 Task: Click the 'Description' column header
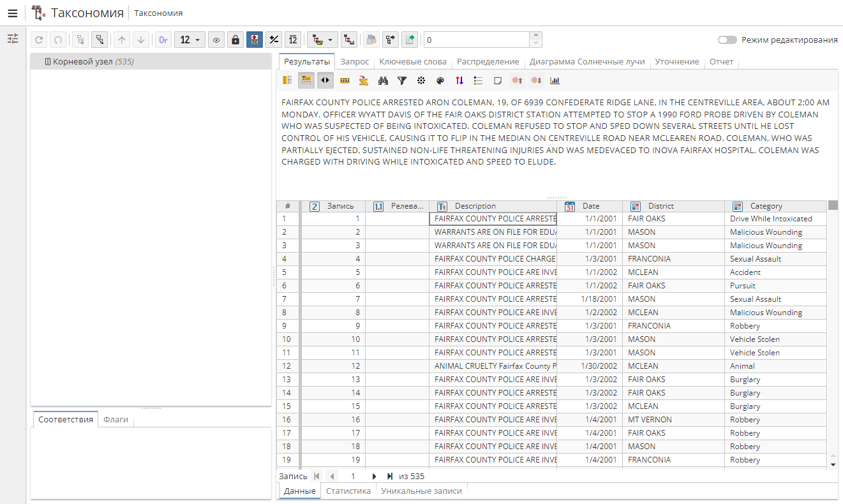(x=493, y=206)
